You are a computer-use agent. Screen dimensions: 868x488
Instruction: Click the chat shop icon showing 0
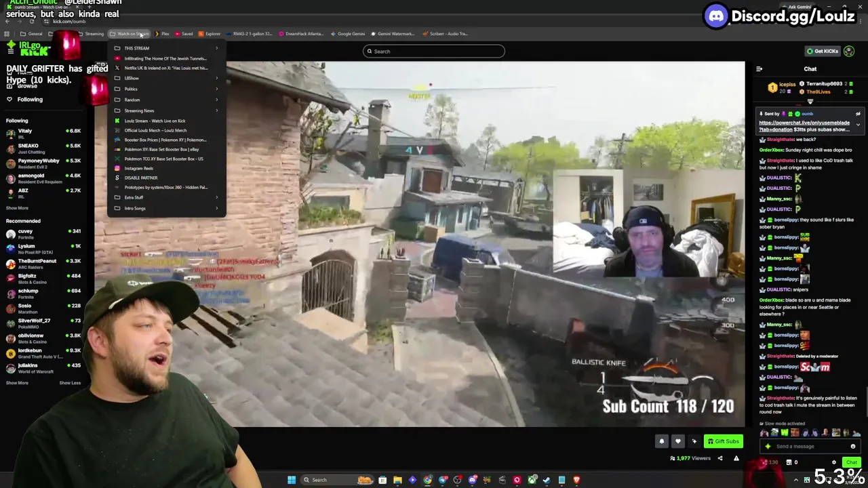(x=791, y=462)
